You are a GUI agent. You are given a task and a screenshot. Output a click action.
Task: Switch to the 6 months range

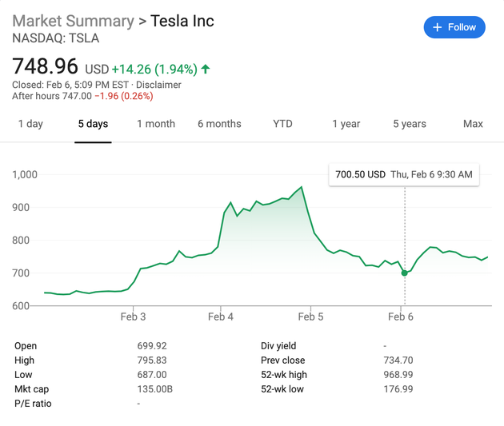pos(219,124)
